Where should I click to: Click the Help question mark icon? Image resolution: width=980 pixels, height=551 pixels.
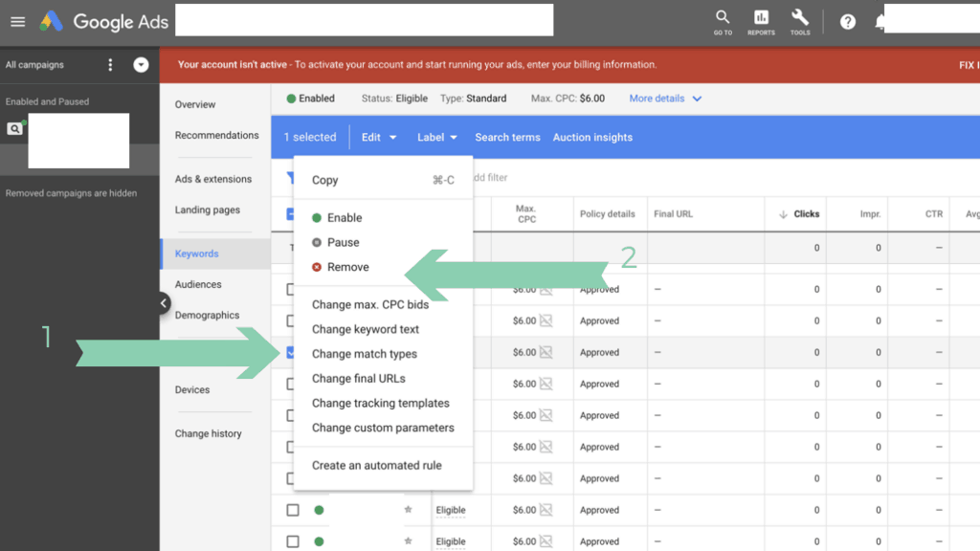pyautogui.click(x=848, y=22)
